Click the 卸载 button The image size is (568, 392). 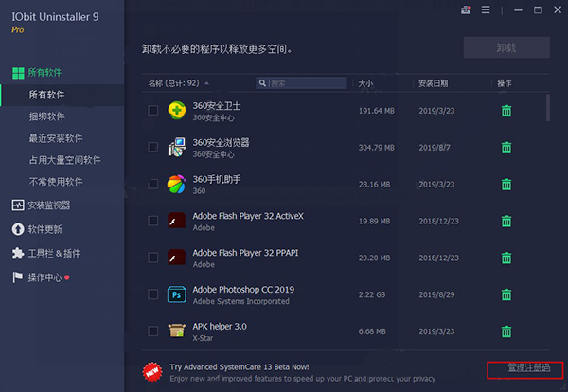point(506,47)
